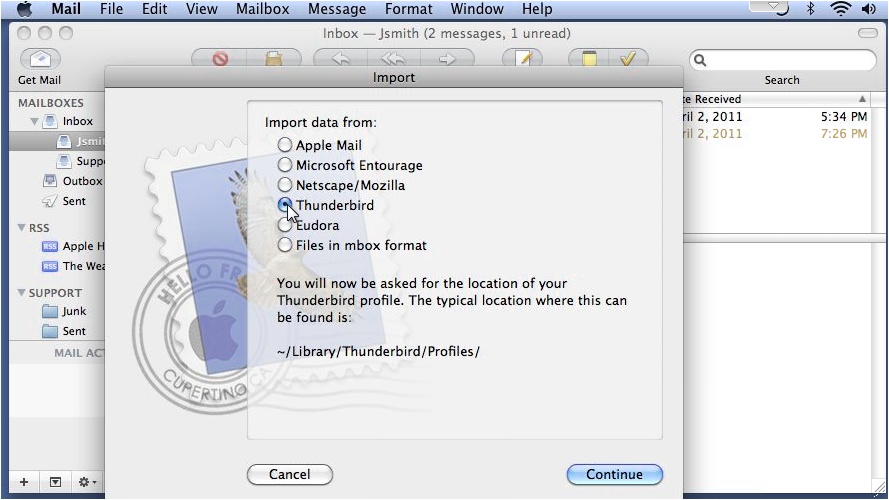Open the Message menu
This screenshot has width=889, height=500.
pyautogui.click(x=337, y=9)
